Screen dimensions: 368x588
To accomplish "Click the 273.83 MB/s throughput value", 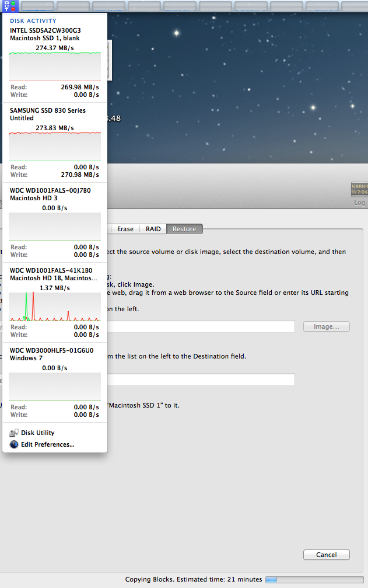I will coord(55,128).
